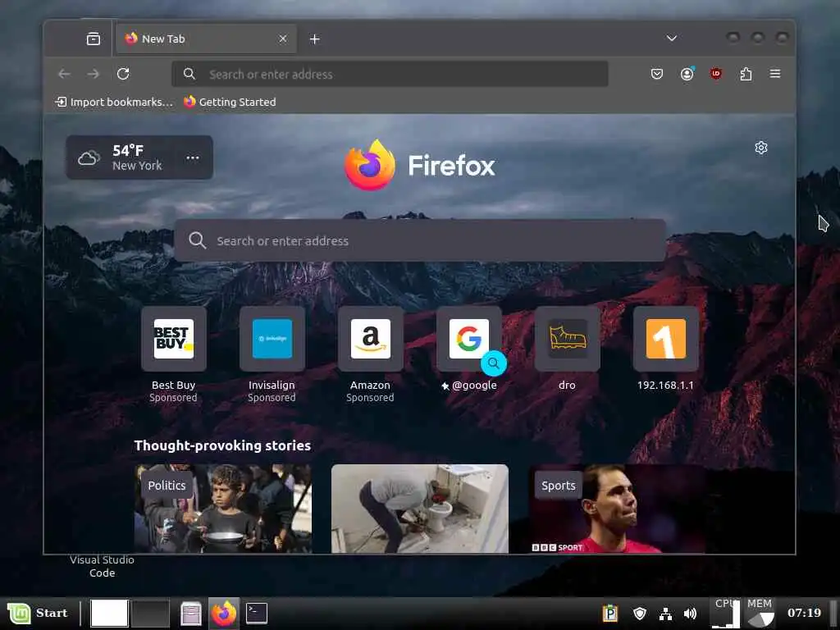
Task: Launch the terminal from taskbar
Action: 257,613
